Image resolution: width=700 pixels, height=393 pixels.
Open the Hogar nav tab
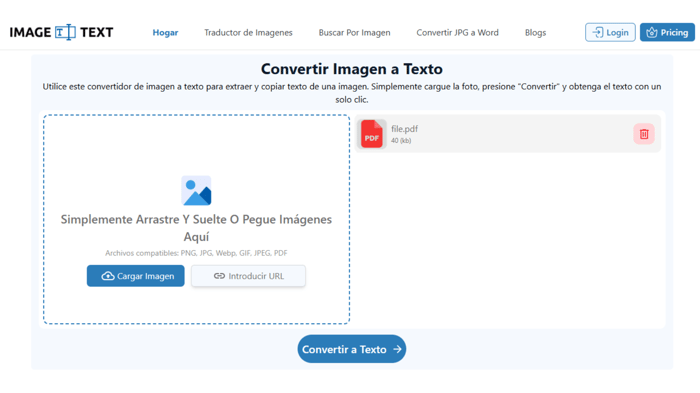coord(165,33)
